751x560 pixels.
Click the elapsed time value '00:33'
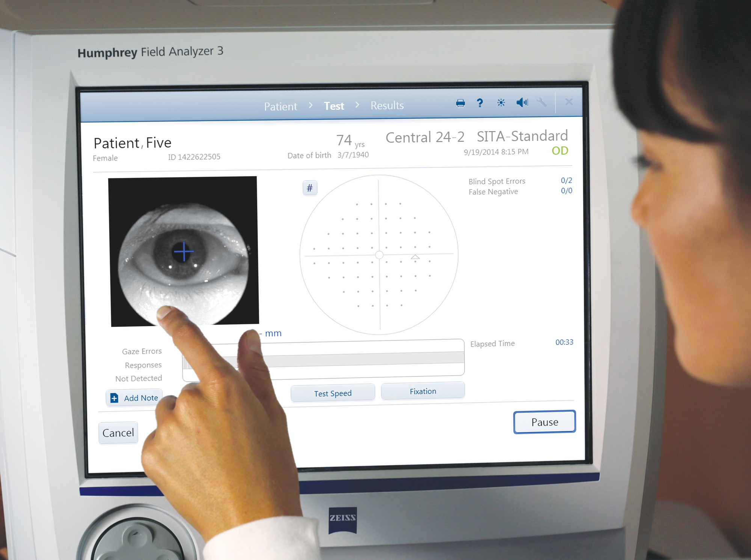564,342
